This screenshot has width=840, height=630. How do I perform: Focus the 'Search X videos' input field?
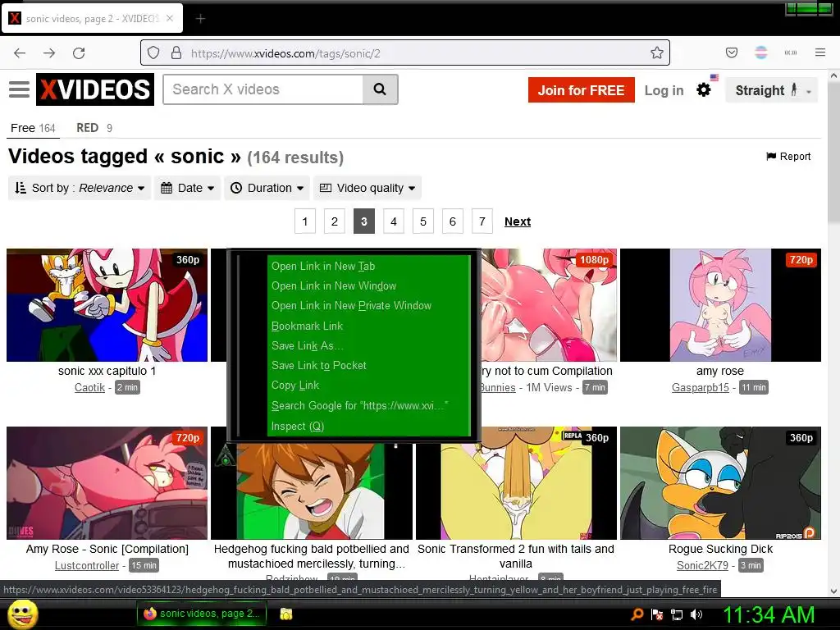(x=263, y=89)
